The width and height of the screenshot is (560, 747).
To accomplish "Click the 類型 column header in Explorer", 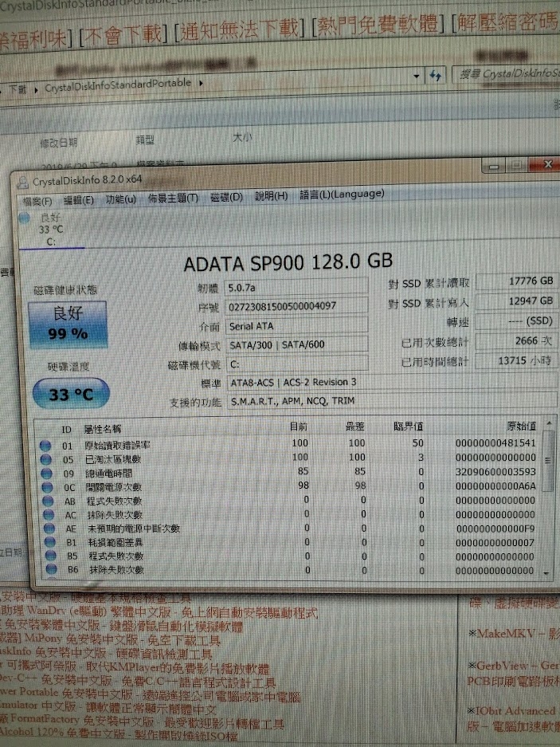I will point(145,140).
